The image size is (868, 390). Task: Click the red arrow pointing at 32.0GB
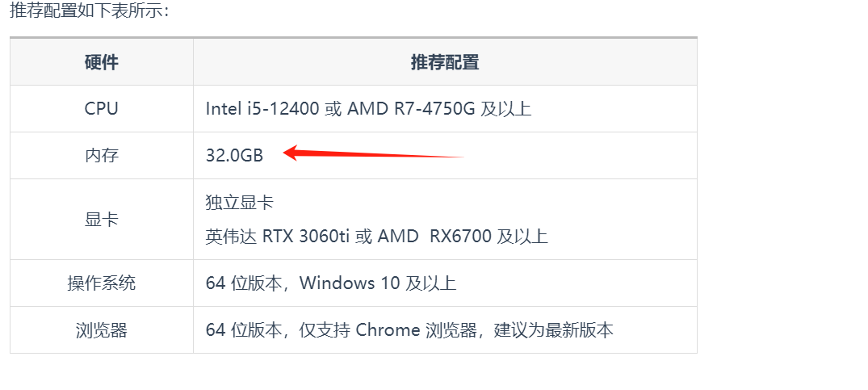click(374, 153)
